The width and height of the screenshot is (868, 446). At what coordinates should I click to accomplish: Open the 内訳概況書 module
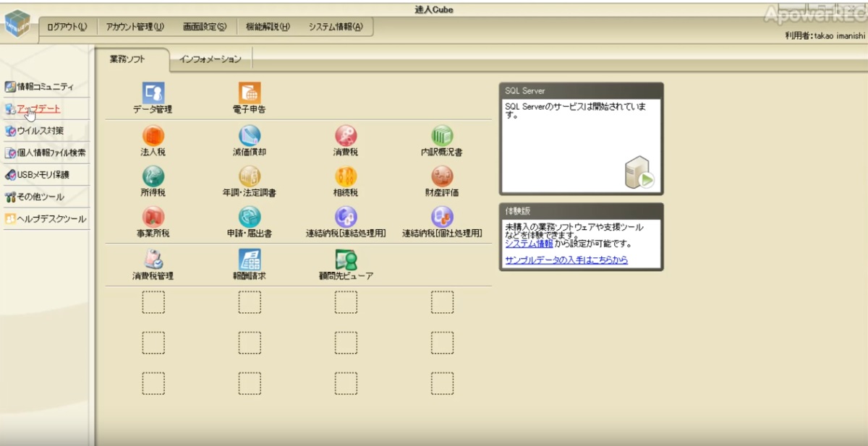pyautogui.click(x=442, y=140)
